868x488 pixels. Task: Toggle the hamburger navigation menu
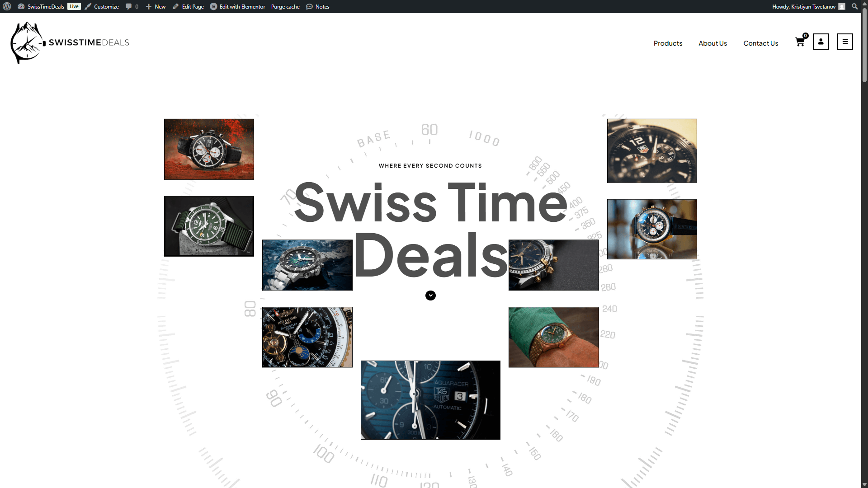[x=844, y=42]
